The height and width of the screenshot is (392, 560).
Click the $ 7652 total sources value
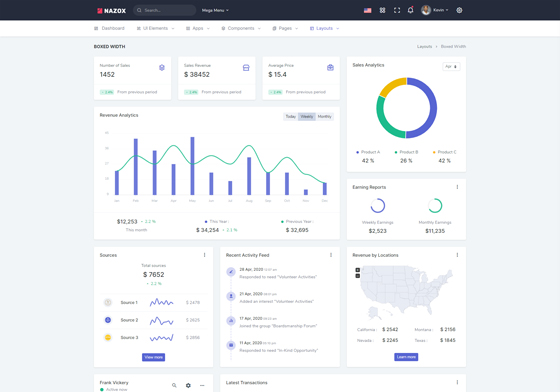tap(154, 275)
